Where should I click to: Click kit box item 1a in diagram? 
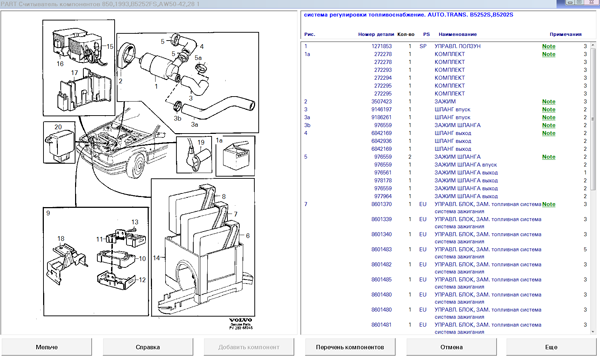coord(235,156)
